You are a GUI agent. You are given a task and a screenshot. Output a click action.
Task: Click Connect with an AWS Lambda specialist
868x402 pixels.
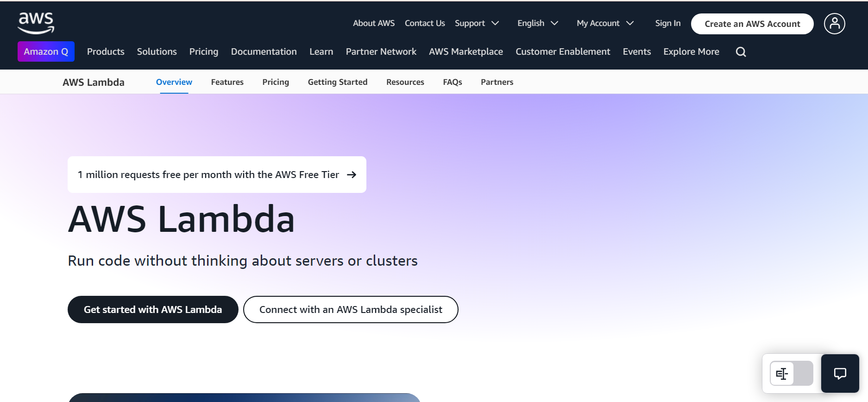coord(351,310)
